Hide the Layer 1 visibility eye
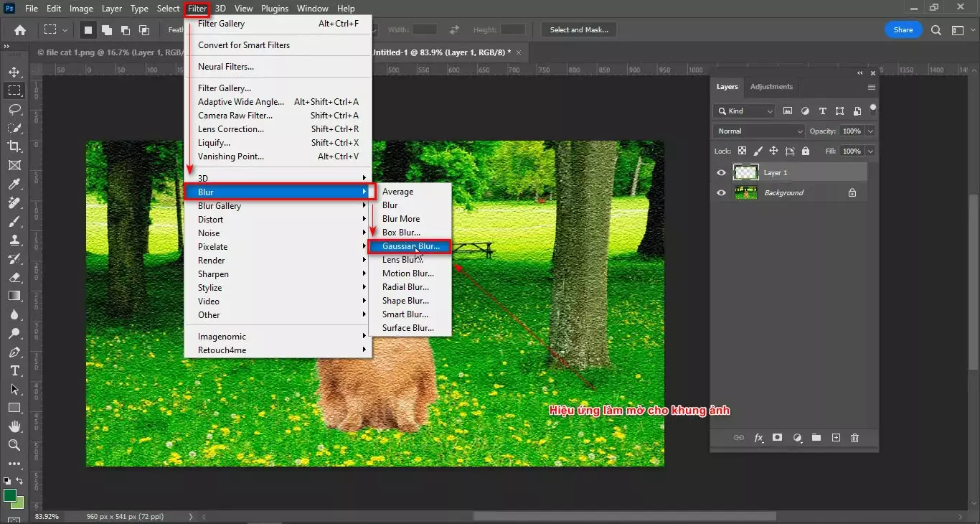 [721, 172]
